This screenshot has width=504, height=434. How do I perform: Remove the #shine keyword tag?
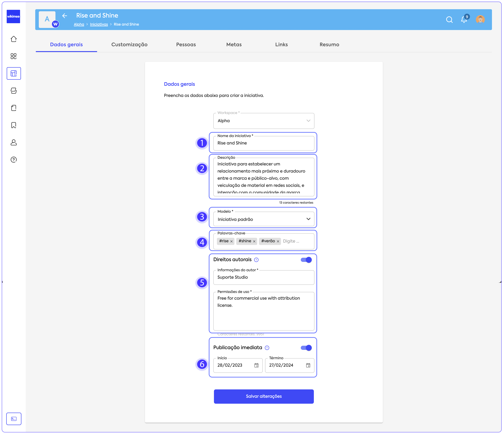(254, 241)
